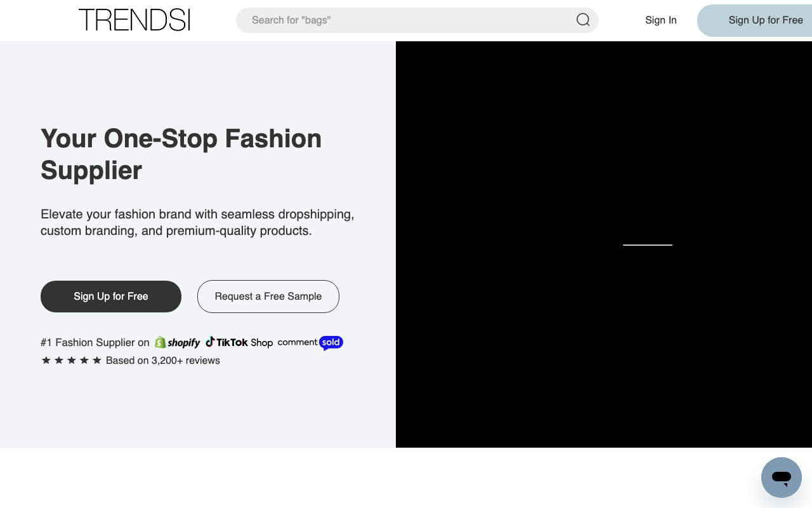Click the video playback area
The width and height of the screenshot is (812, 508).
coord(603,245)
